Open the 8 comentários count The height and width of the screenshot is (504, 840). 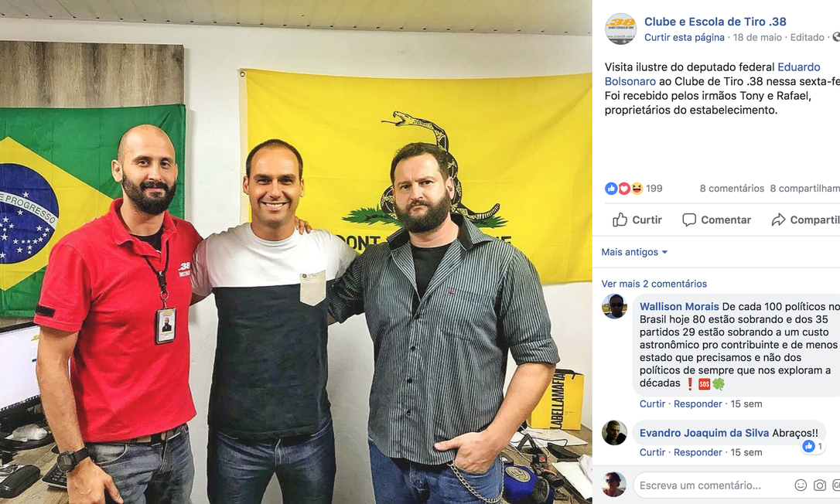click(x=732, y=189)
